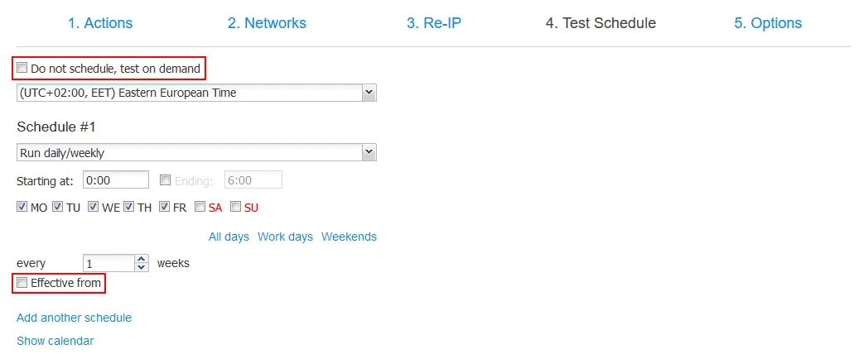Switch to the Networks step

pos(267,23)
